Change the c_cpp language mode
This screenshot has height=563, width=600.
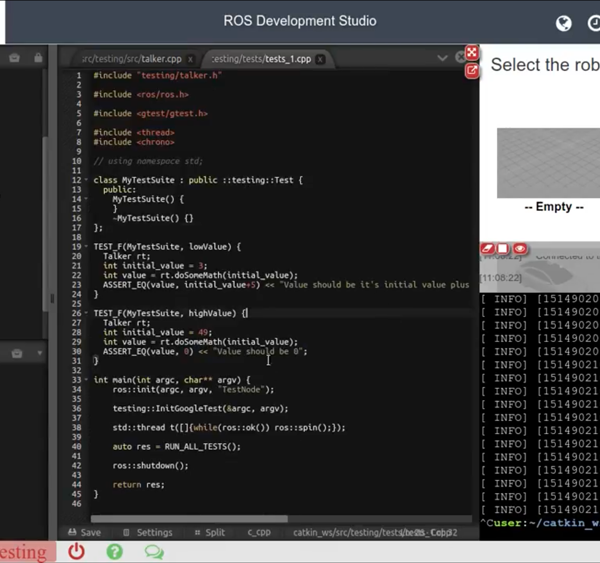coord(259,532)
